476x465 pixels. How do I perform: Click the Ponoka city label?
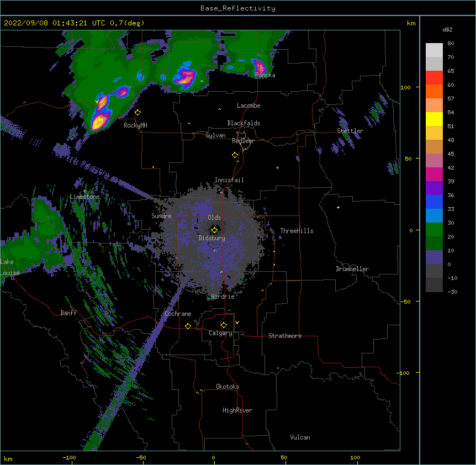[265, 75]
